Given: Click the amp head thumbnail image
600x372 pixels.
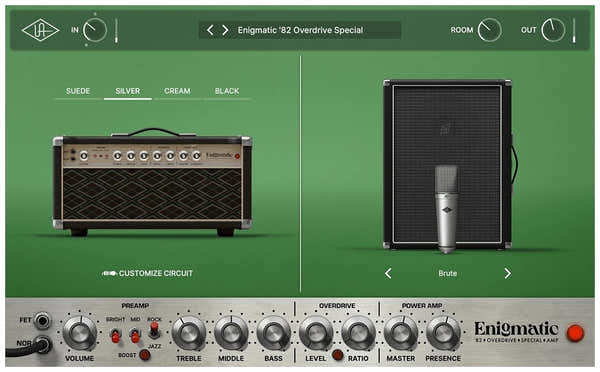Looking at the screenshot, I should click(152, 182).
